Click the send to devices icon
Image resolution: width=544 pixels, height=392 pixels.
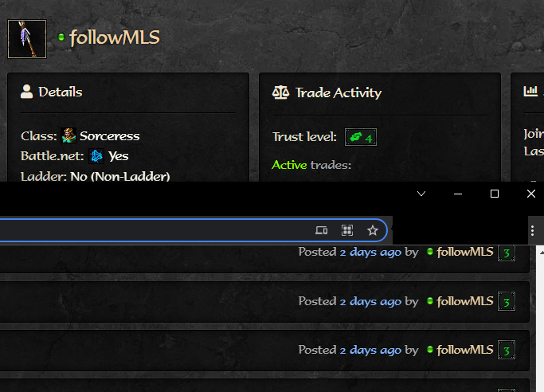[x=322, y=230]
